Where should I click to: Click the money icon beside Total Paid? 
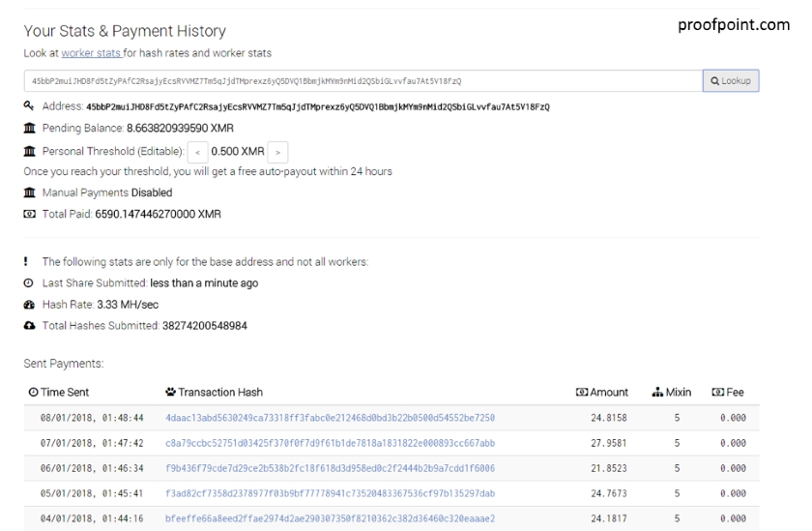(30, 214)
